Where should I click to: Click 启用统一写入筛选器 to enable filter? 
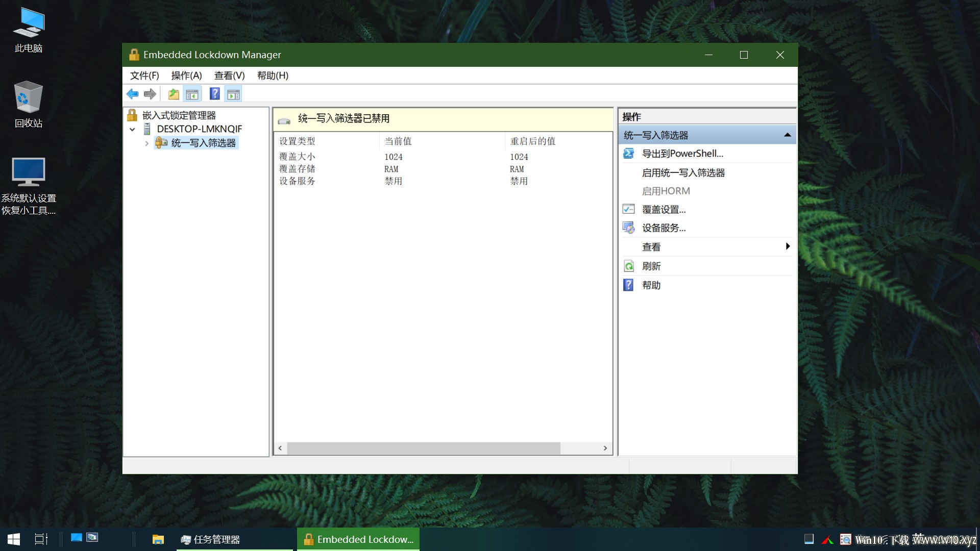click(x=683, y=173)
